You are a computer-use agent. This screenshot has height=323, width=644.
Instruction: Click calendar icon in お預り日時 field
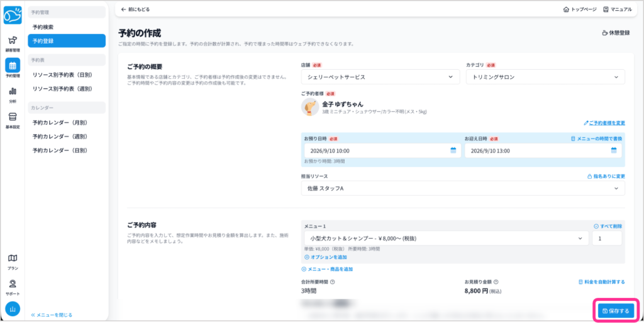453,150
